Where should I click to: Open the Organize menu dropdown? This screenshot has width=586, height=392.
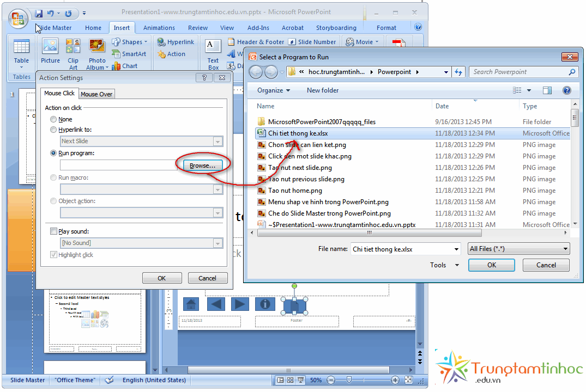click(274, 90)
